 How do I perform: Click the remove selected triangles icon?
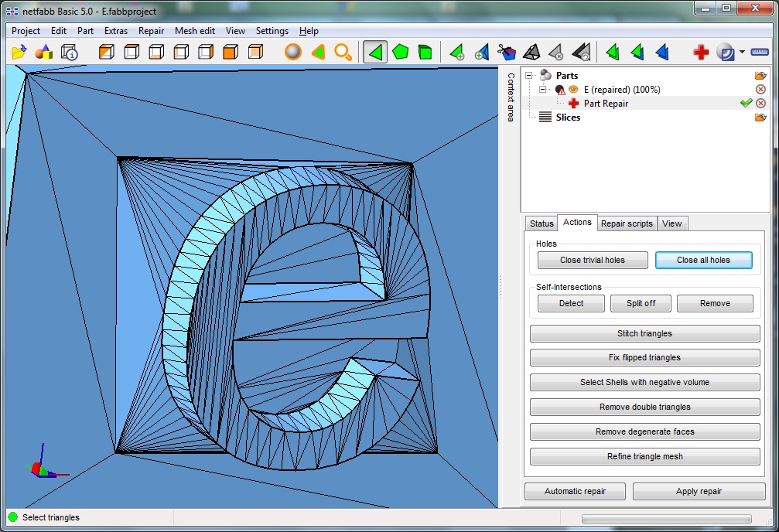tap(556, 52)
